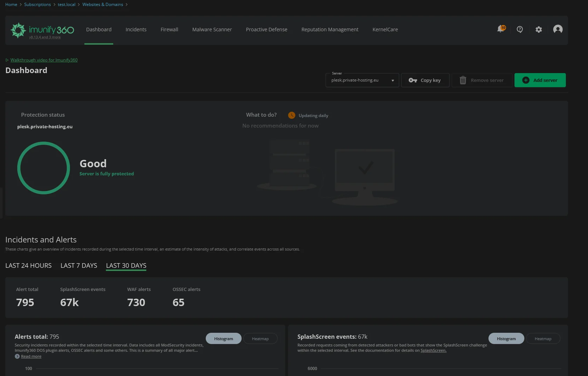Go to Malware Scanner tab
The width and height of the screenshot is (588, 376).
coord(212,30)
